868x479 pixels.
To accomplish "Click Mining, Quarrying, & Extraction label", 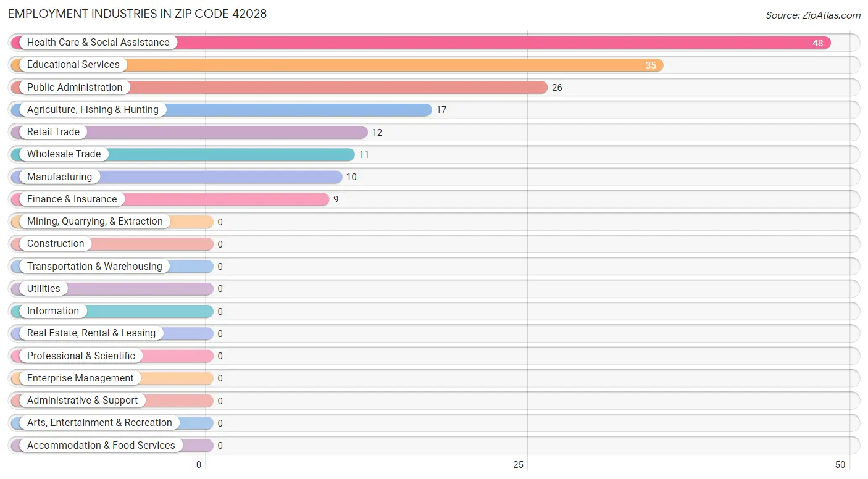I will point(95,222).
